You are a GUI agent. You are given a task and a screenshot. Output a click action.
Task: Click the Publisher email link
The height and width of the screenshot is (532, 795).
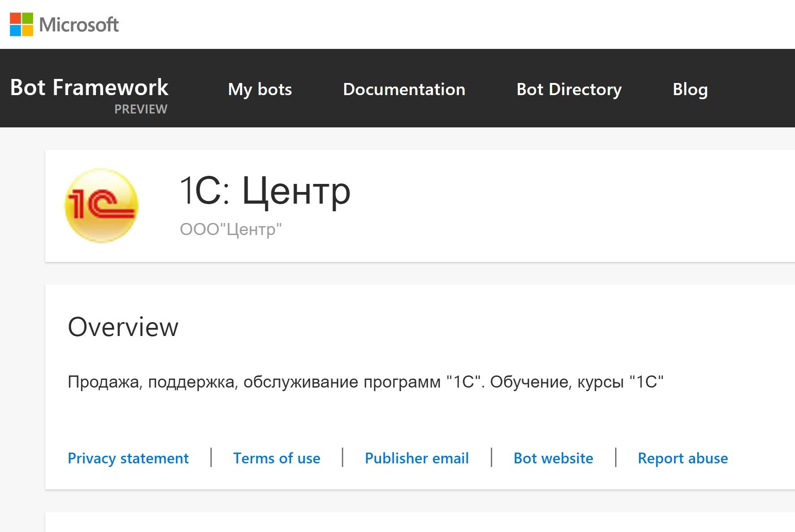click(417, 458)
